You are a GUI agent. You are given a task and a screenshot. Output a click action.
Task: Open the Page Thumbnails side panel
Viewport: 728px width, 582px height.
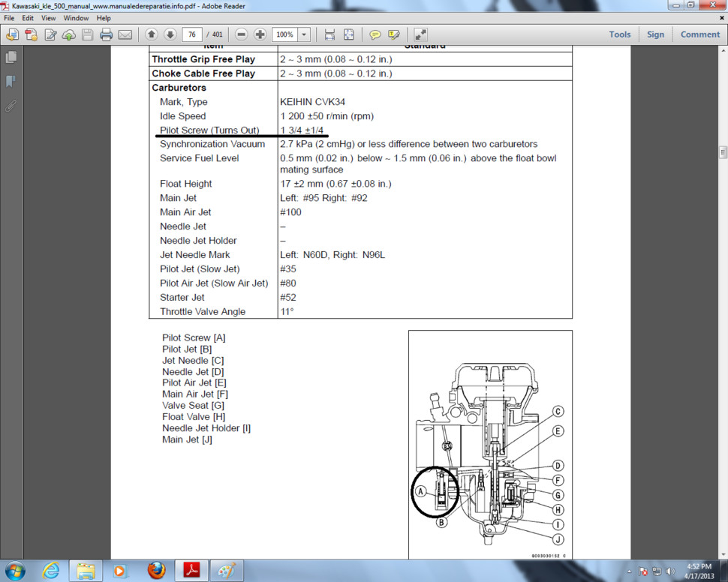tap(11, 57)
